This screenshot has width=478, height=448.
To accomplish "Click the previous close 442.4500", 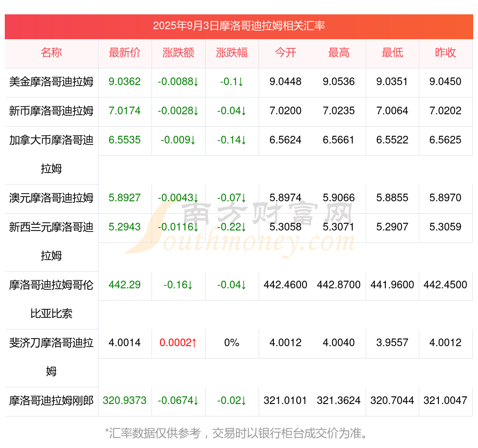I will tap(445, 285).
